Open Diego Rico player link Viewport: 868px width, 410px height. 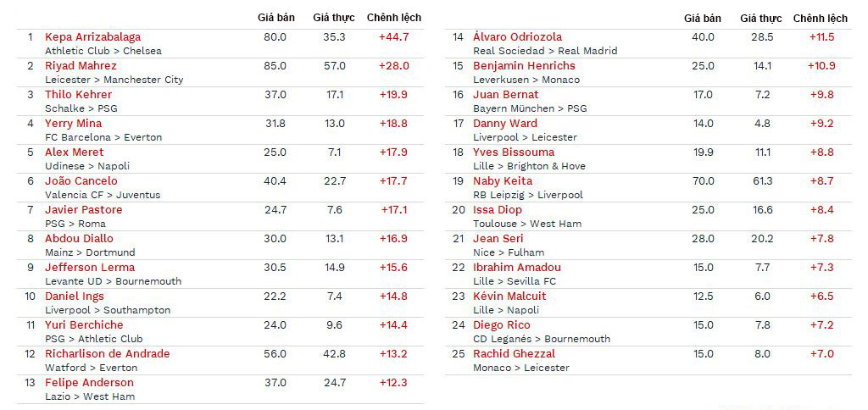501,324
